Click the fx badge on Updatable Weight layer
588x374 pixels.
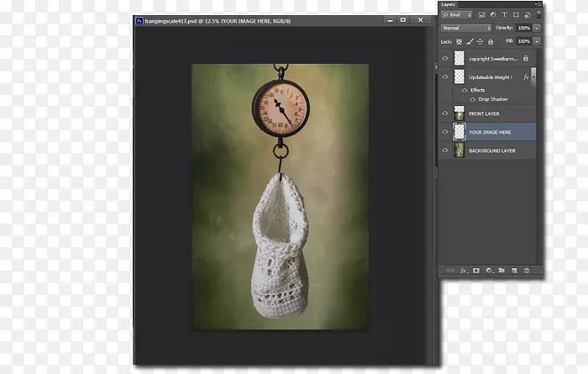(526, 76)
